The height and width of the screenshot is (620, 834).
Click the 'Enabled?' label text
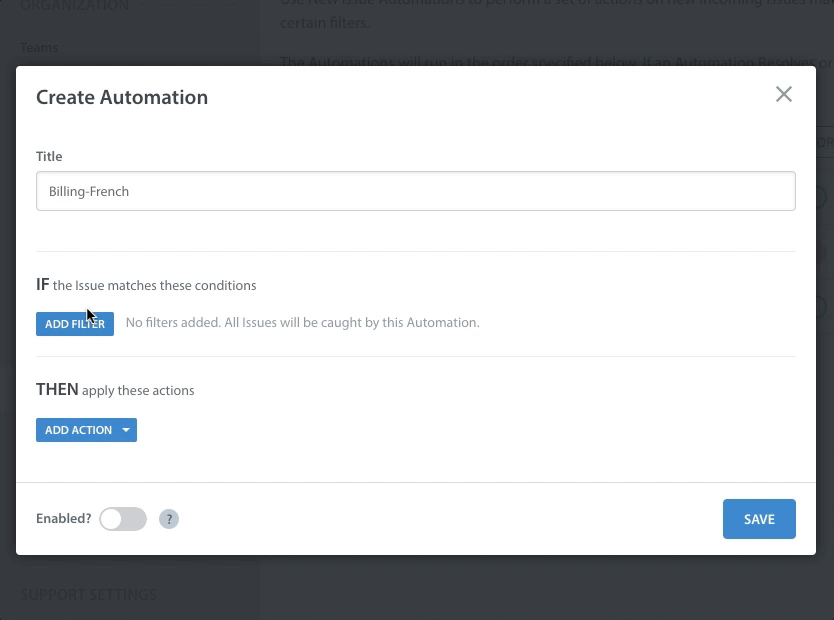pyautogui.click(x=64, y=519)
